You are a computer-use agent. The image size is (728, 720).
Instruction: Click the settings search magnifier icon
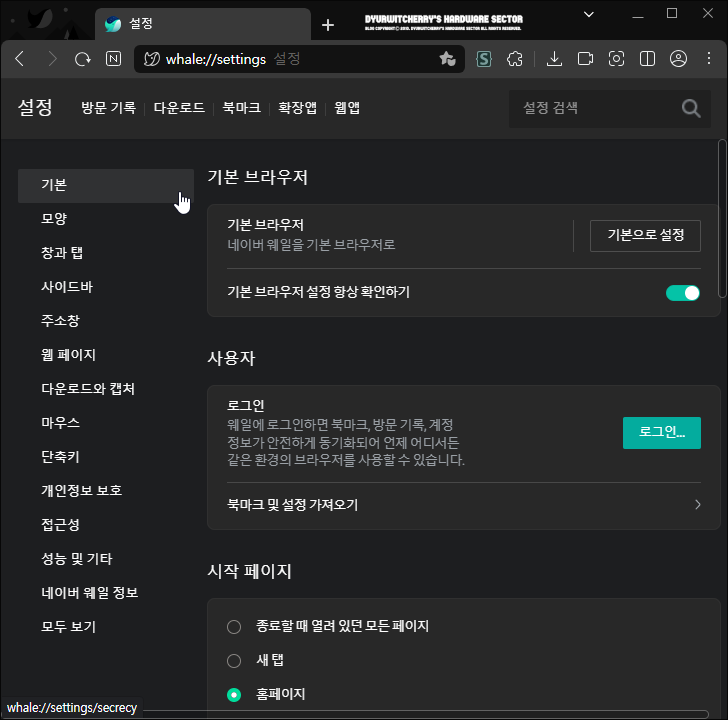pos(691,108)
